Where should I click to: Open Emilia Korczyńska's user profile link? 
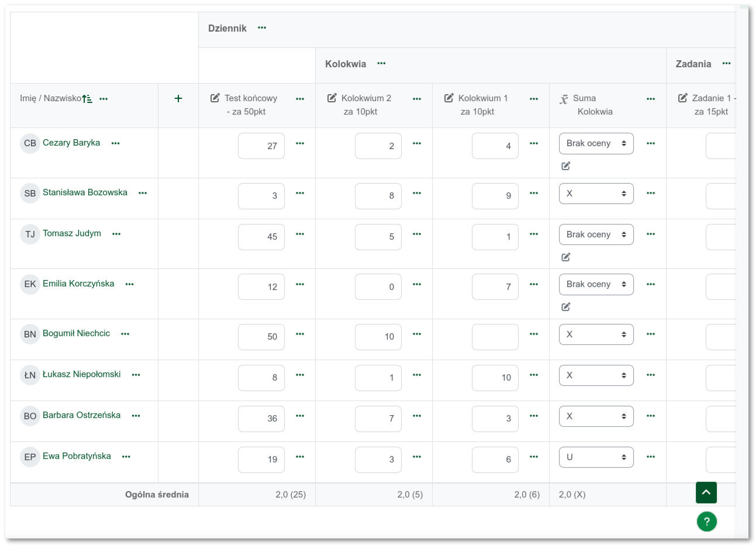[x=78, y=284]
